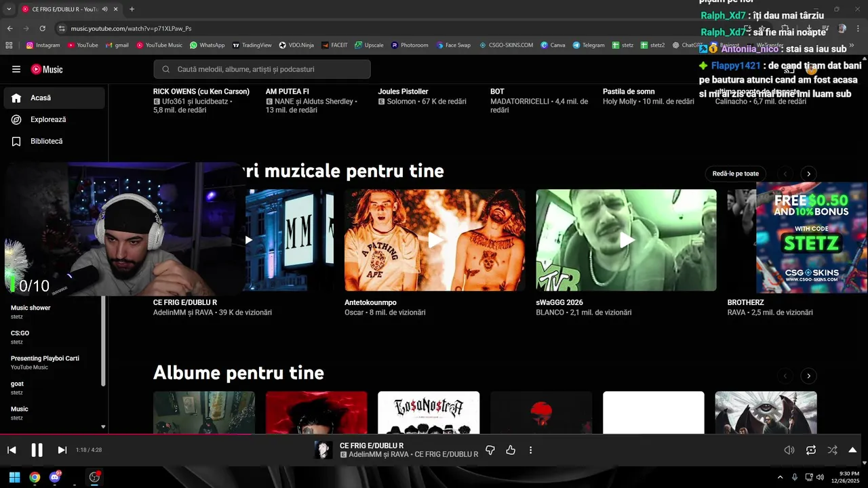Open 'RICK OWENS (cu Ken Carson)' song title
Screen dimensions: 868x488
click(x=201, y=91)
